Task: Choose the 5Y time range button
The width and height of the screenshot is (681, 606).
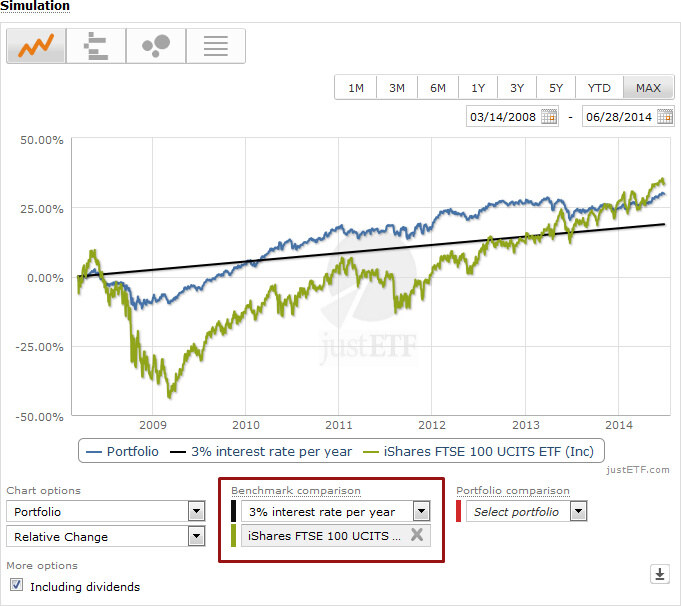Action: pyautogui.click(x=556, y=88)
